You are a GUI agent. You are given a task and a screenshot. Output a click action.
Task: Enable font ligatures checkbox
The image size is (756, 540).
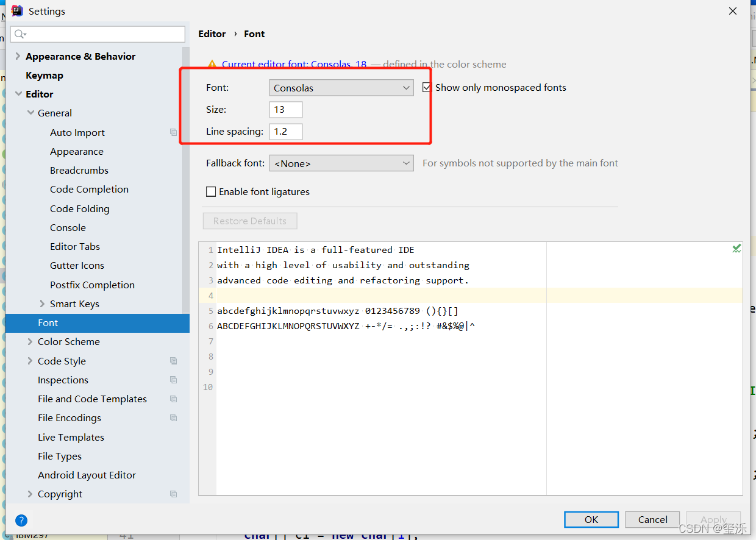point(211,191)
